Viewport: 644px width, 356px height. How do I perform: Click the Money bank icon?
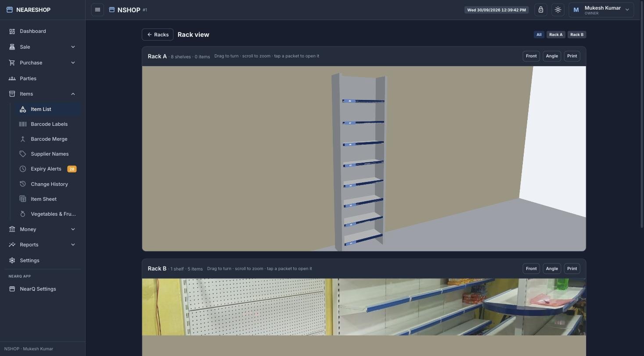coord(12,229)
